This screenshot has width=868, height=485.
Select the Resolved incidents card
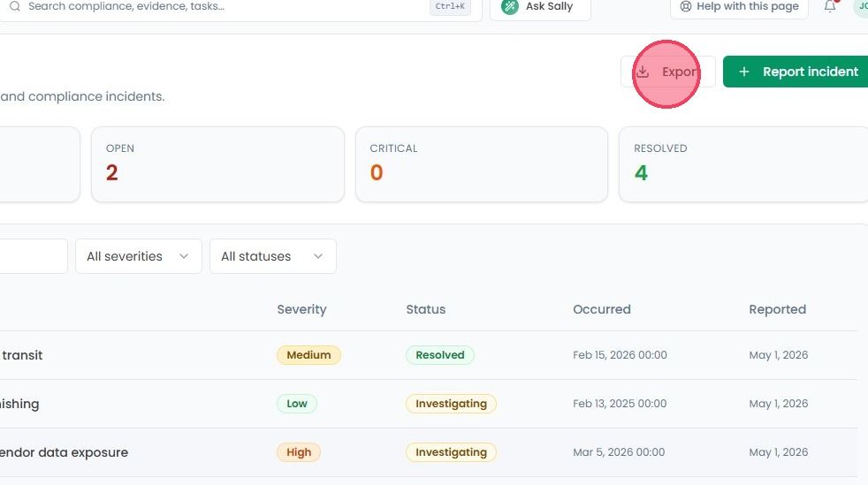coord(743,164)
